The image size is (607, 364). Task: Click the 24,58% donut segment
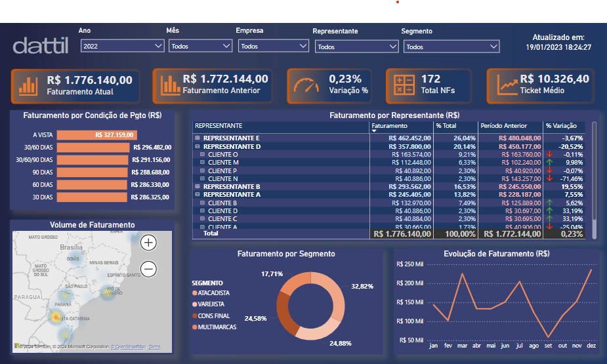[285, 313]
